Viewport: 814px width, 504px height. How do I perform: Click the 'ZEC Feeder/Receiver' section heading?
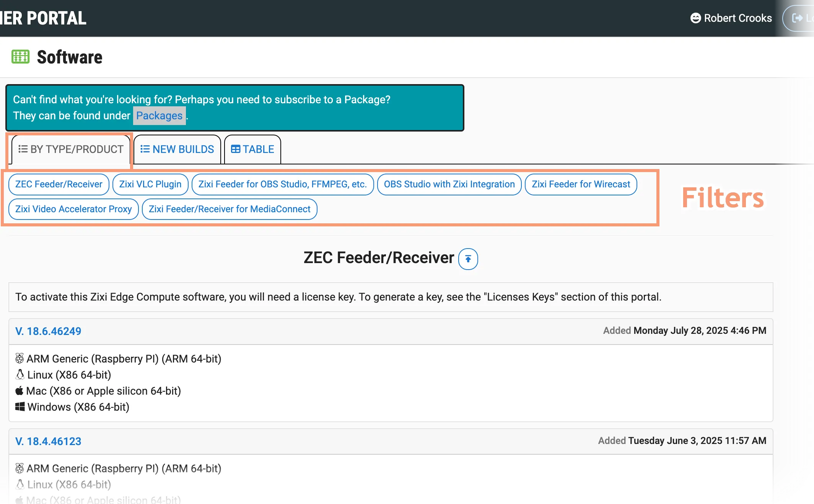[379, 258]
